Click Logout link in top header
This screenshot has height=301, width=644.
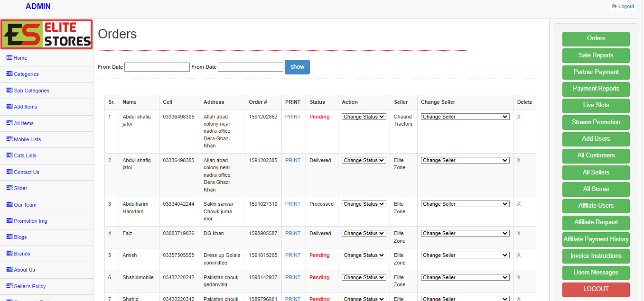[x=623, y=6]
